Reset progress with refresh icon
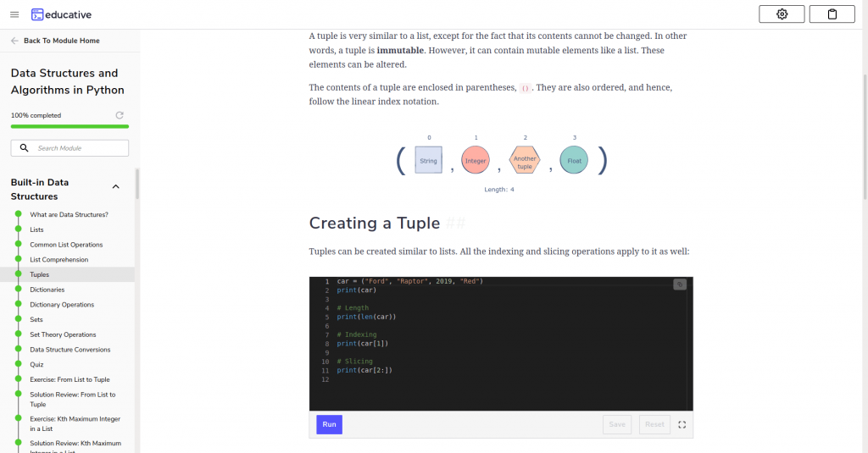 (119, 115)
